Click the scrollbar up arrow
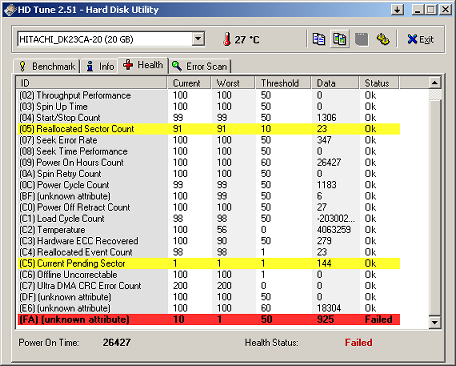 [x=435, y=83]
